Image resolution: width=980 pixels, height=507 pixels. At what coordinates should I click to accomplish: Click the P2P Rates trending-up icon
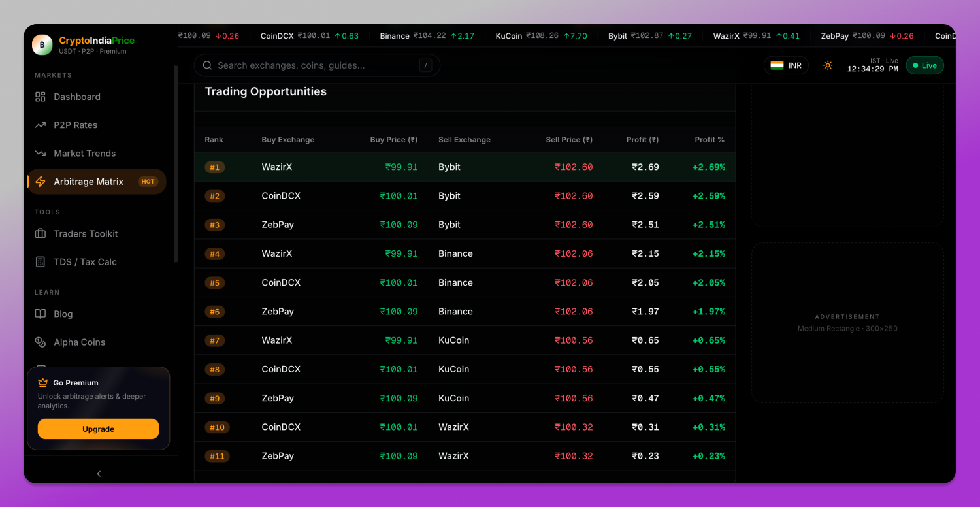coord(41,125)
